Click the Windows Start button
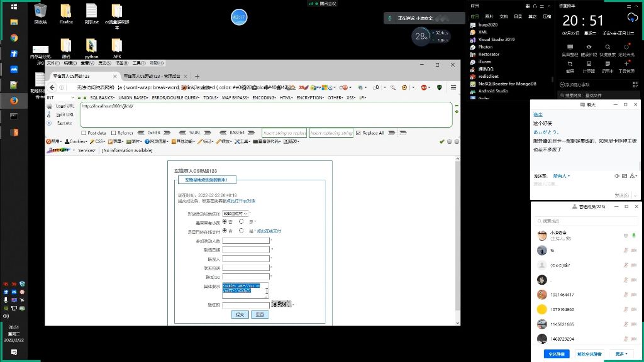Screen dimensions: 644x362 [x=14, y=6]
